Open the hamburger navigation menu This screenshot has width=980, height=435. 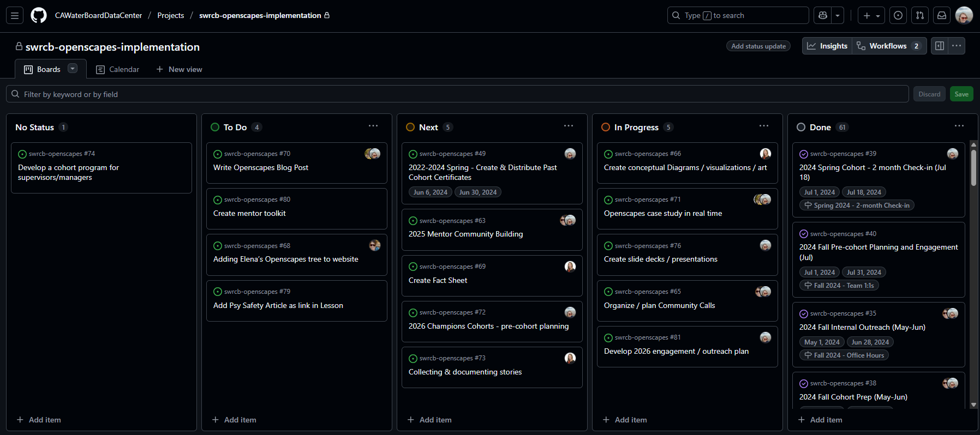point(15,15)
